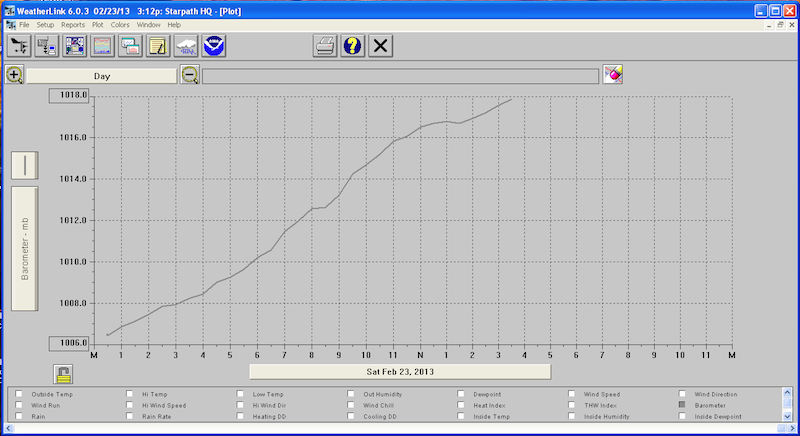Open the Window menu

pos(148,25)
